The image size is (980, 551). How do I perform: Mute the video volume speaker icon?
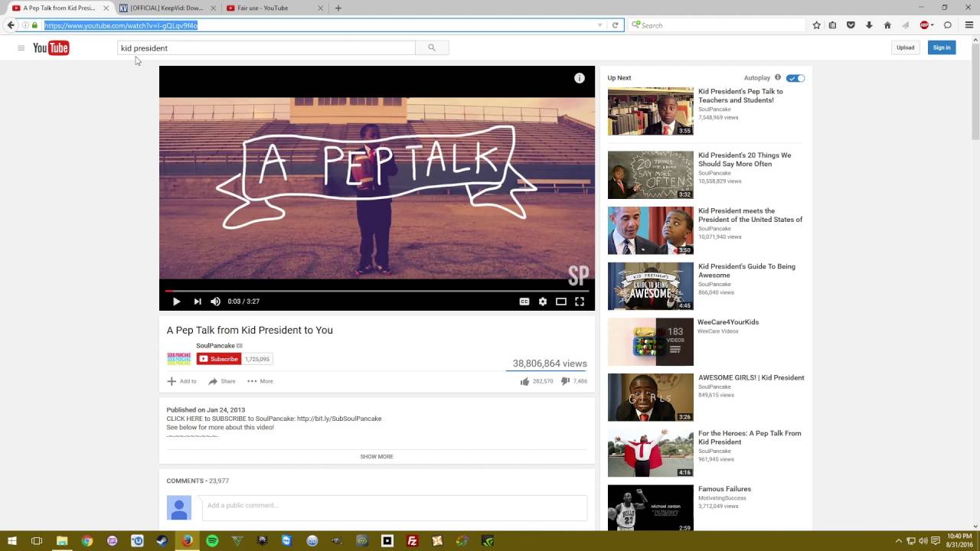tap(215, 302)
